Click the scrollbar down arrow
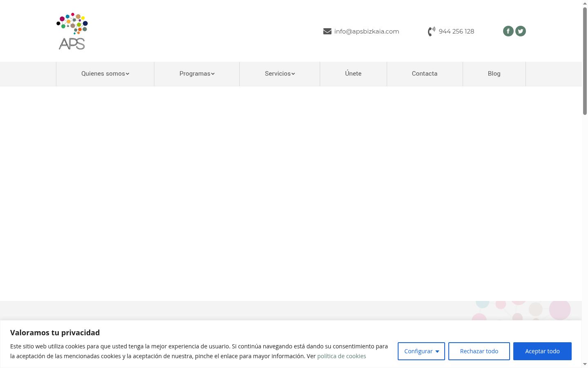Image resolution: width=588 pixels, height=368 pixels. point(585,364)
